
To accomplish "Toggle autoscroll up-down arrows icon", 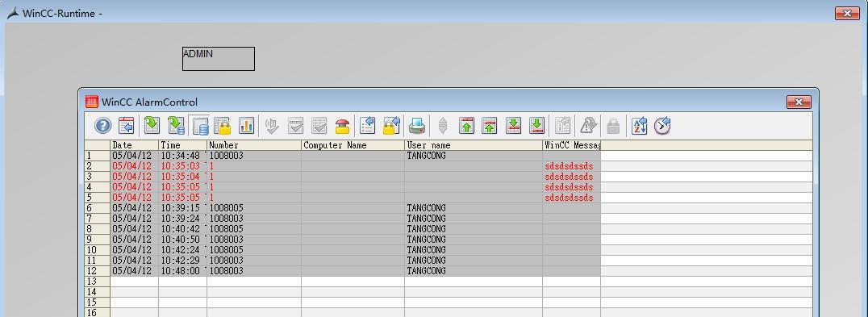I will pyautogui.click(x=442, y=126).
